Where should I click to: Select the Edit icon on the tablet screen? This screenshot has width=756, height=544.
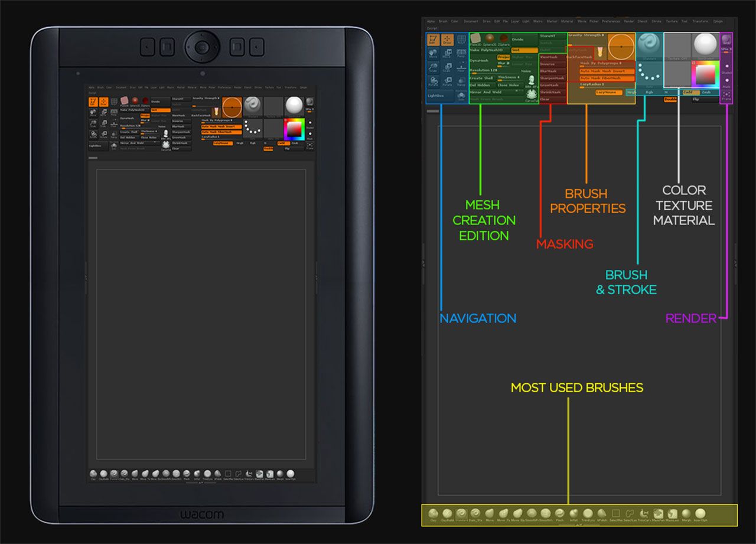tap(94, 102)
